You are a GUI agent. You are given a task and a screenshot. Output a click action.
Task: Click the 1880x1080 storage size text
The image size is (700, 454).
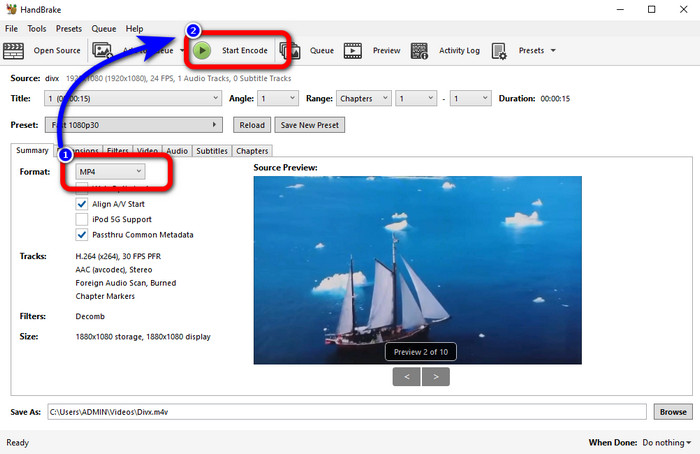pos(143,337)
